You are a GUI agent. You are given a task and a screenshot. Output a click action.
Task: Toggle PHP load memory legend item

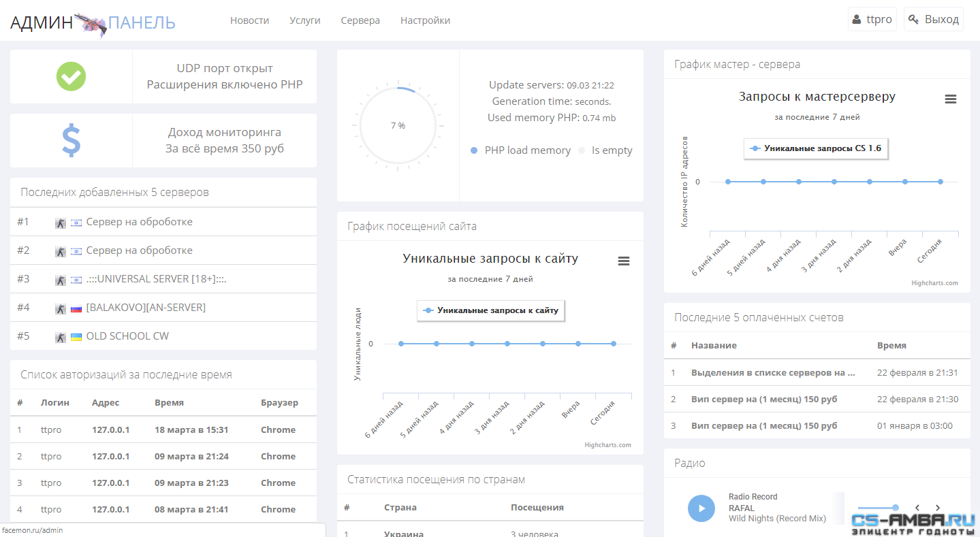tap(520, 150)
